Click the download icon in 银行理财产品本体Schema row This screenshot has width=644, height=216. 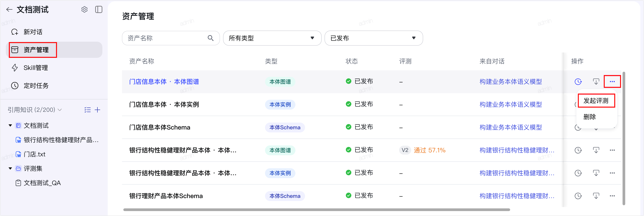point(596,196)
